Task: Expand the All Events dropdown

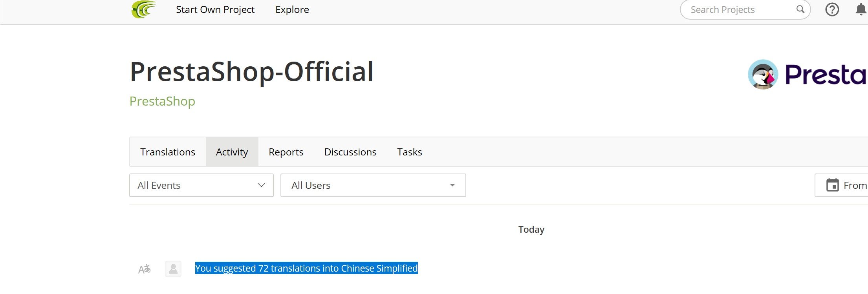Action: [x=201, y=185]
